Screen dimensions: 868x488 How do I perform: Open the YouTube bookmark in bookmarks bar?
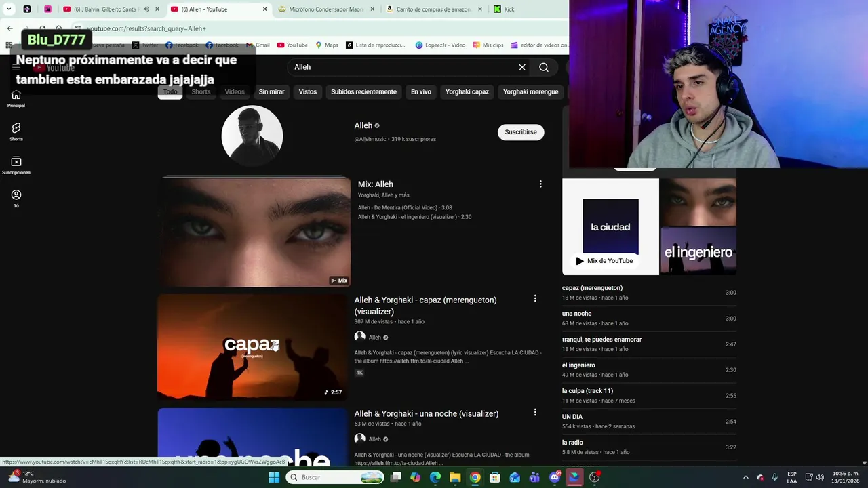coord(292,45)
